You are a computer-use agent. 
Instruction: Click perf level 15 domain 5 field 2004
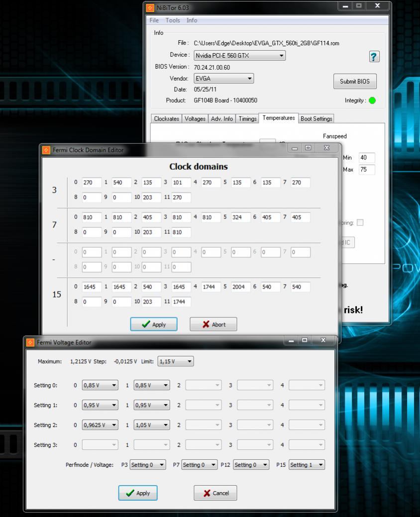(x=241, y=287)
